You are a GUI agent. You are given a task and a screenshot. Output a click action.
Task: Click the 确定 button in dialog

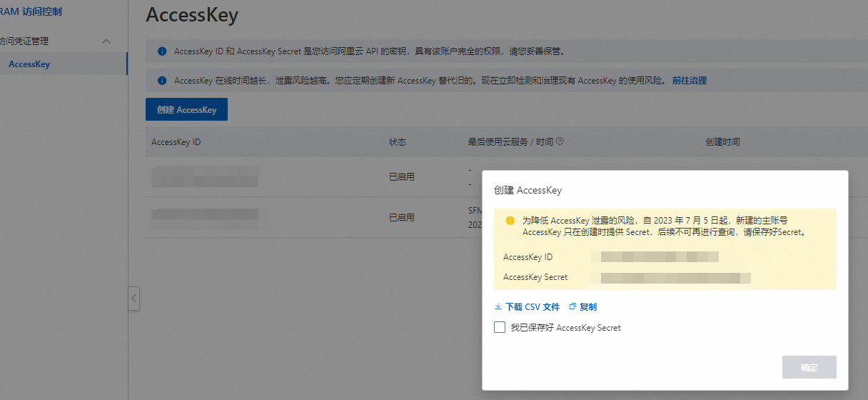pos(809,367)
